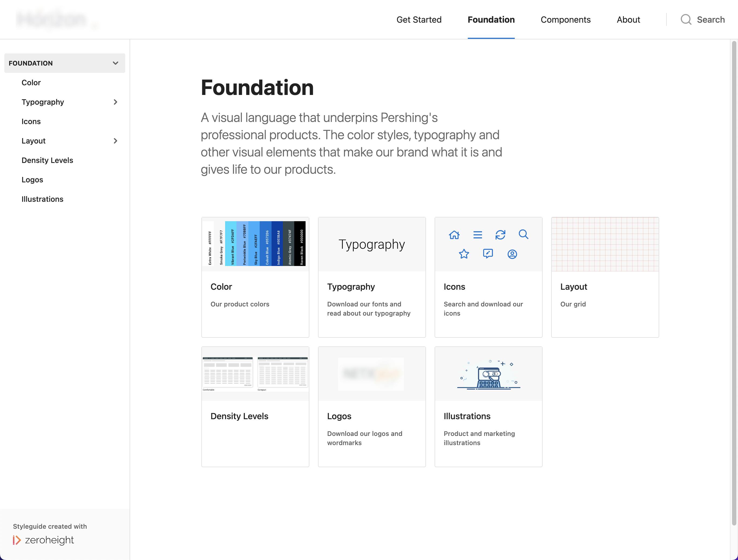Viewport: 738px width, 560px height.
Task: Click 'Our product colors' description
Action: coord(239,304)
